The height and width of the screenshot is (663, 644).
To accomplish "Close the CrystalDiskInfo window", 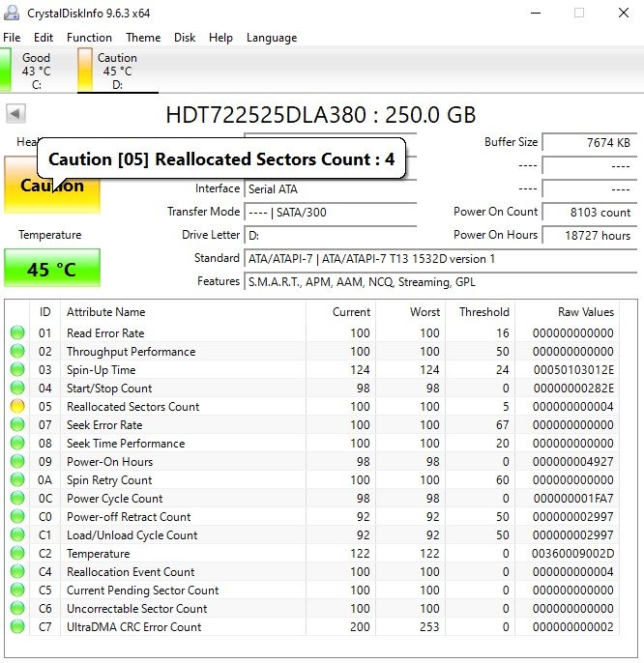I will pos(624,13).
